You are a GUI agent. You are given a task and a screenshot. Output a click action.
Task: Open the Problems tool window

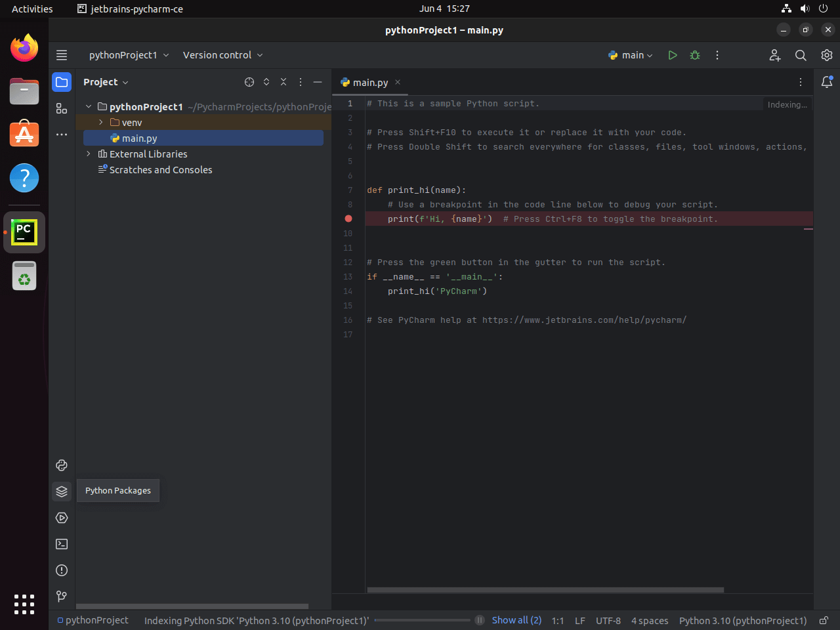[61, 570]
